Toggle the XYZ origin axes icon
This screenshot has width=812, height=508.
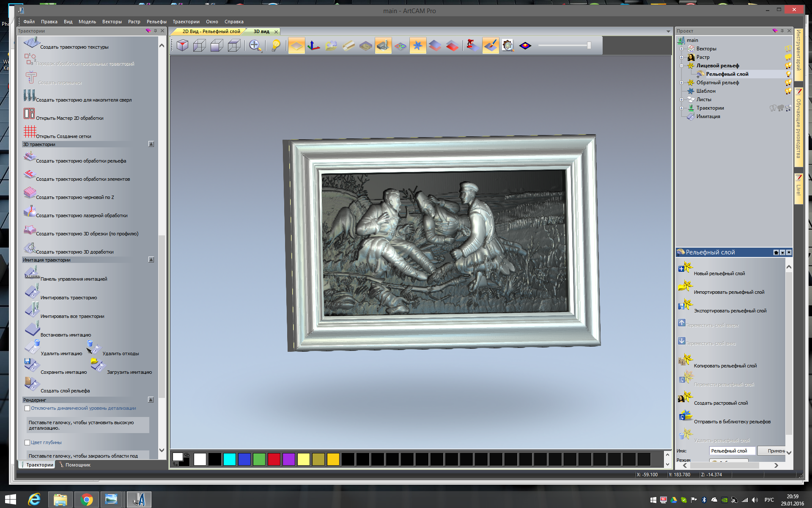313,45
